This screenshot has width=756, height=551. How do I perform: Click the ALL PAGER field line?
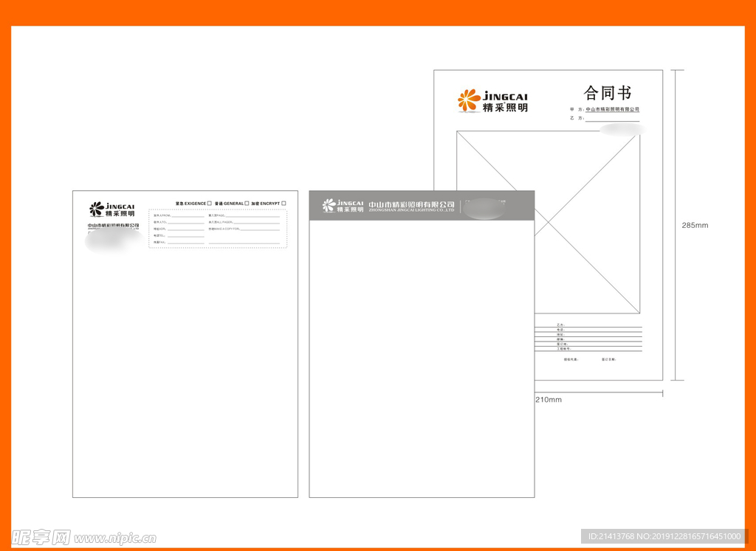coord(257,223)
